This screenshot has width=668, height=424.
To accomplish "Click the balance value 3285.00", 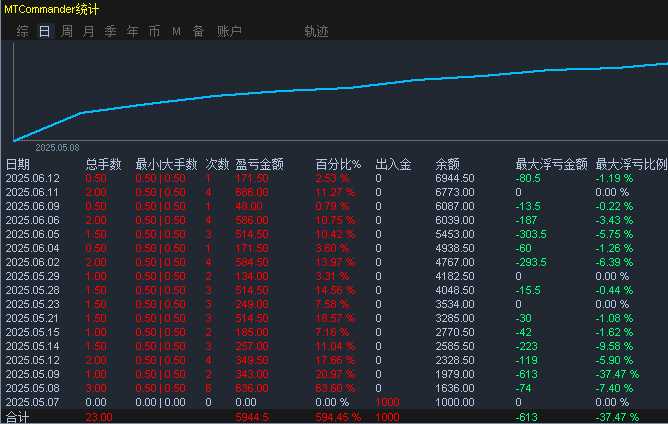I will (455, 318).
